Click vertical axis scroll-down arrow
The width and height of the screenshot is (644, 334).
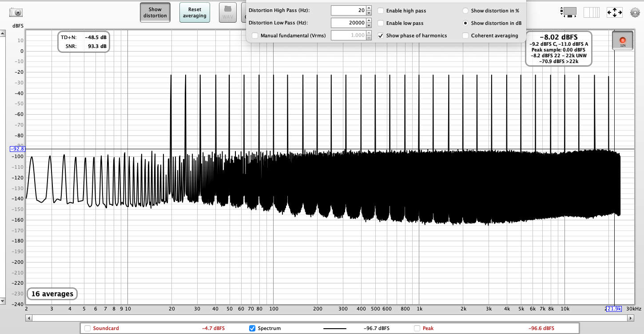3,301
